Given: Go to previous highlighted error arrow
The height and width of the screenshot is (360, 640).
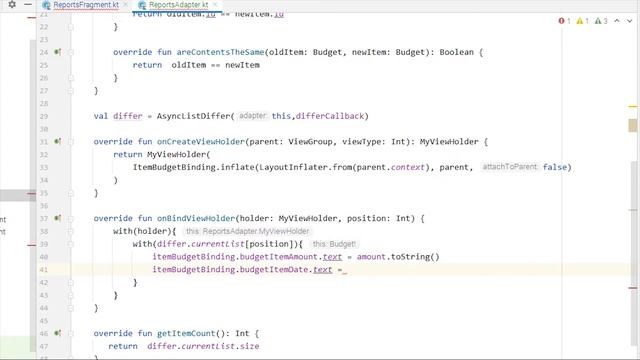Looking at the screenshot, I should tap(617, 21).
